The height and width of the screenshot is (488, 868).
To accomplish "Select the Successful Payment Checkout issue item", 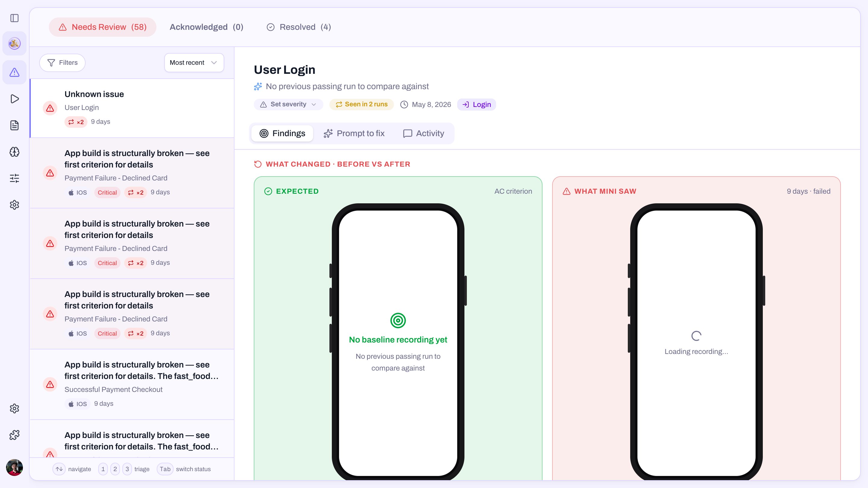I will coord(132,384).
